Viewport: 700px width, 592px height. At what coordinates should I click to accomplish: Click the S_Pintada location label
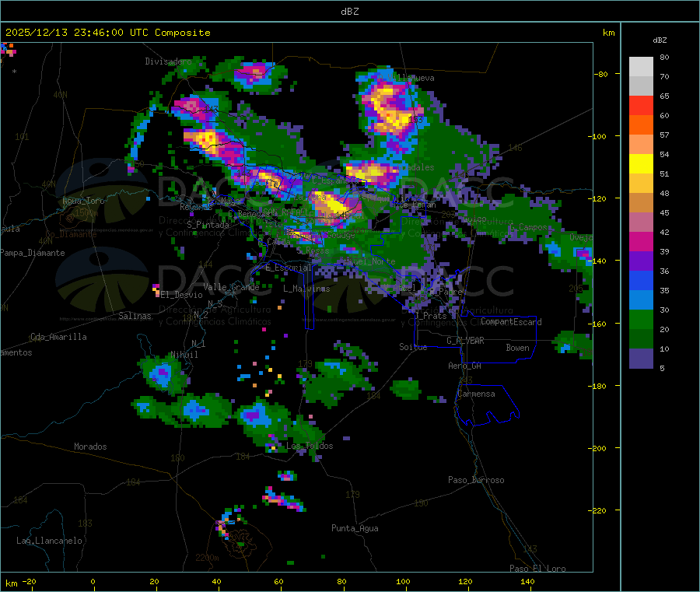[x=208, y=225]
